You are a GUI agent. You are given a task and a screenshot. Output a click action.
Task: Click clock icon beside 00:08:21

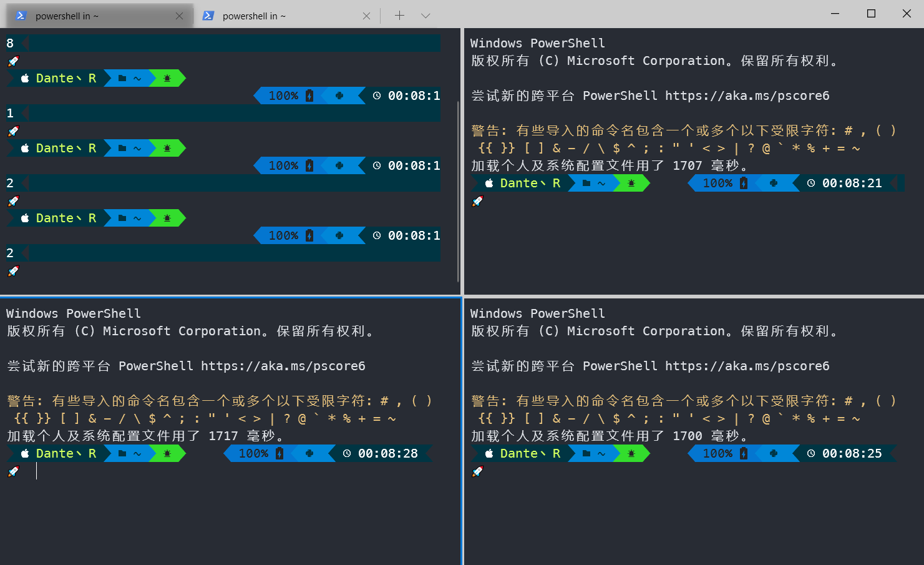click(x=811, y=183)
